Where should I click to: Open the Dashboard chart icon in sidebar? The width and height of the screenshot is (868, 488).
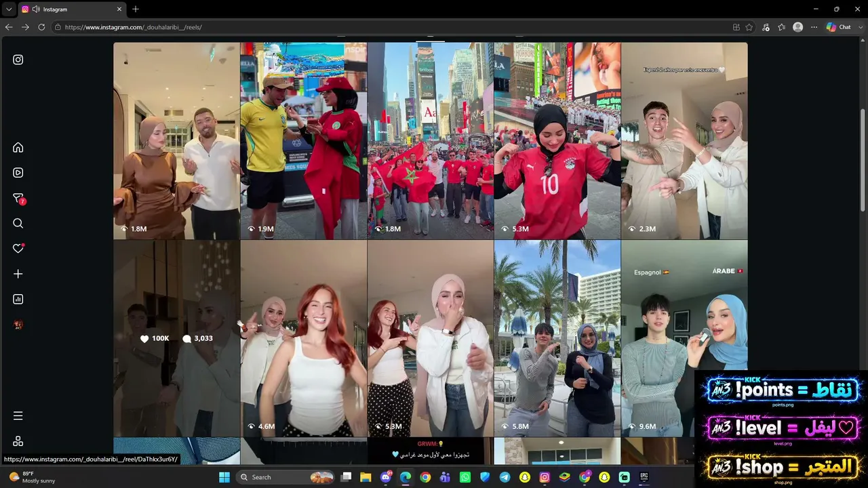(18, 299)
